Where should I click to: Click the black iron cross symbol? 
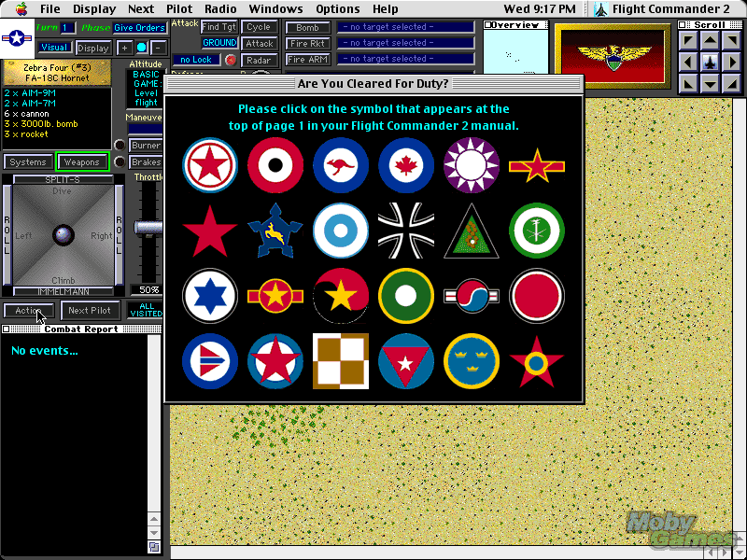coord(406,231)
